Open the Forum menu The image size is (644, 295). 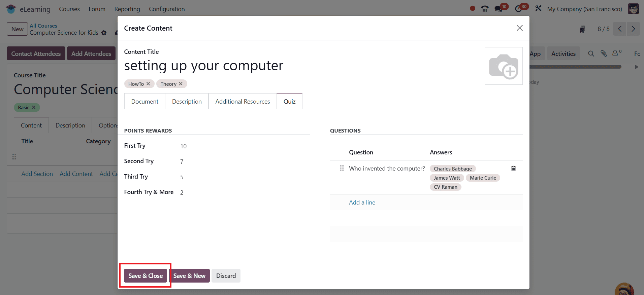coord(97,9)
